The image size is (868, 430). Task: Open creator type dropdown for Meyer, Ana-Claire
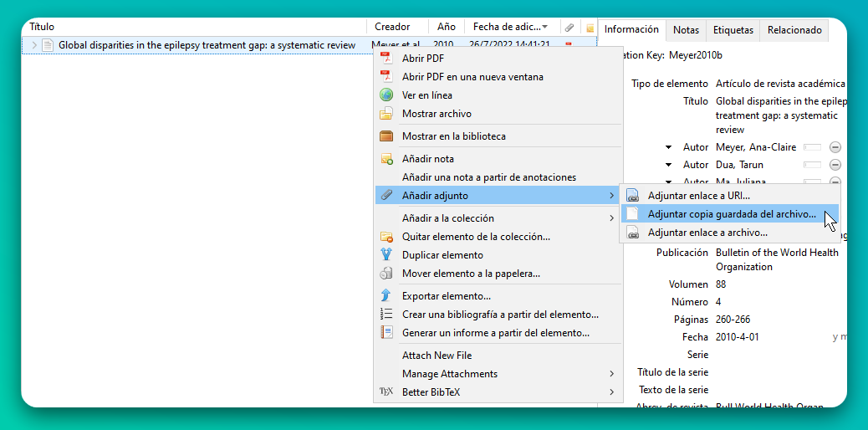pos(669,147)
